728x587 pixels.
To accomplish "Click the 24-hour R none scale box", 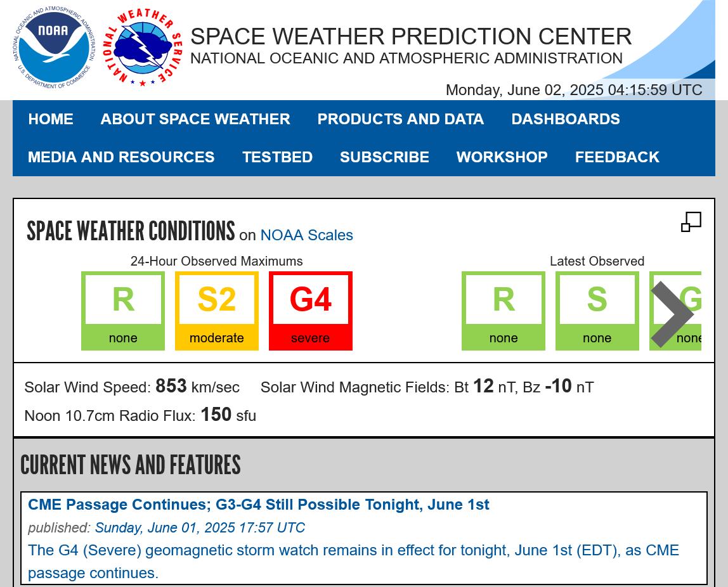I will point(123,311).
